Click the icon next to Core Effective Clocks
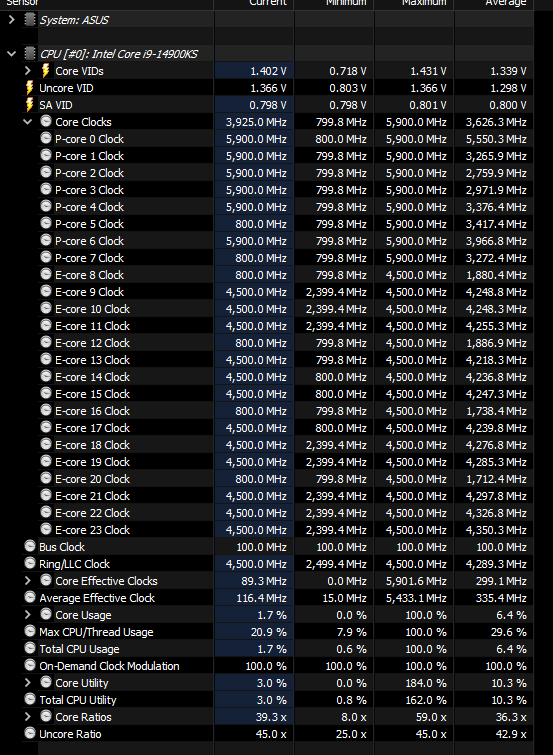The image size is (553, 755). click(46, 580)
